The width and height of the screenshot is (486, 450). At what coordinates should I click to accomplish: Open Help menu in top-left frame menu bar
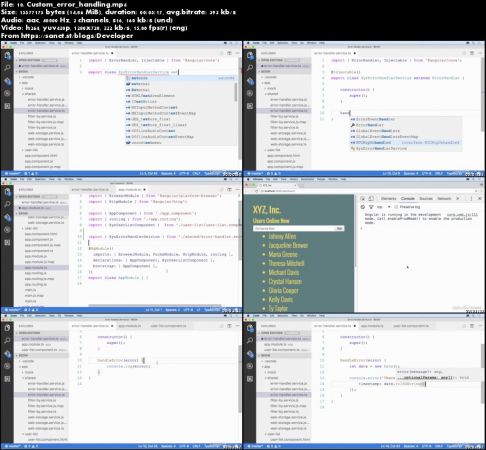pos(79,43)
